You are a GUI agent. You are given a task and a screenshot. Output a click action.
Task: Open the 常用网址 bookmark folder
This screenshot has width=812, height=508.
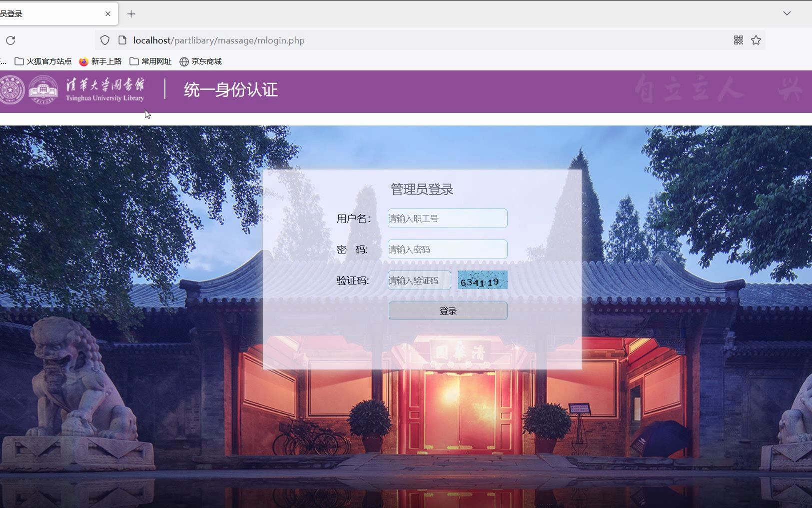click(150, 61)
